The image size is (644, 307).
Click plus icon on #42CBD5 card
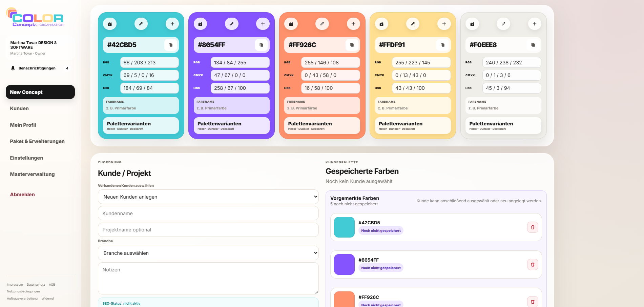click(x=172, y=24)
